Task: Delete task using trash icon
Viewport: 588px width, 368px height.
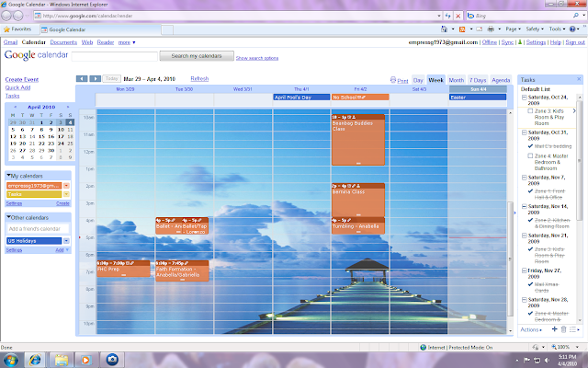Action: tap(563, 329)
